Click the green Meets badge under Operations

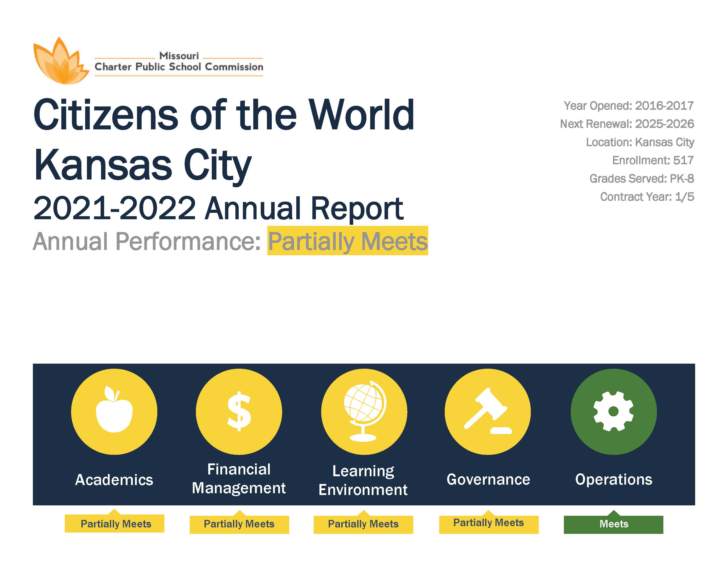click(x=614, y=524)
